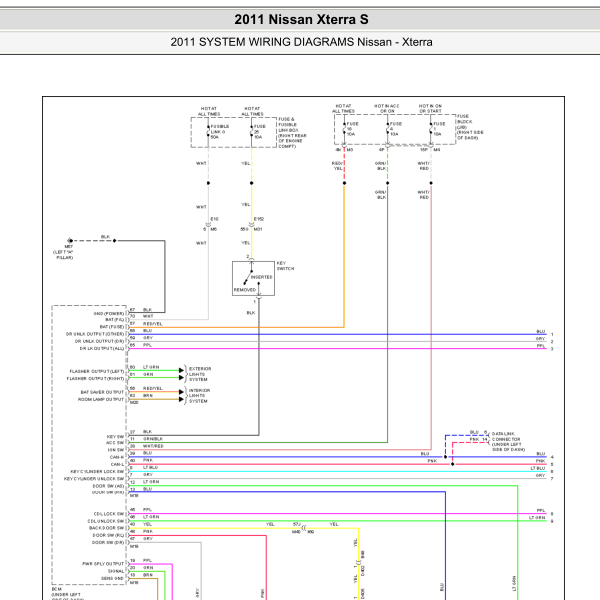Select the DR LK OUTPUT (ALL) label
The image size is (600, 600).
102,348
